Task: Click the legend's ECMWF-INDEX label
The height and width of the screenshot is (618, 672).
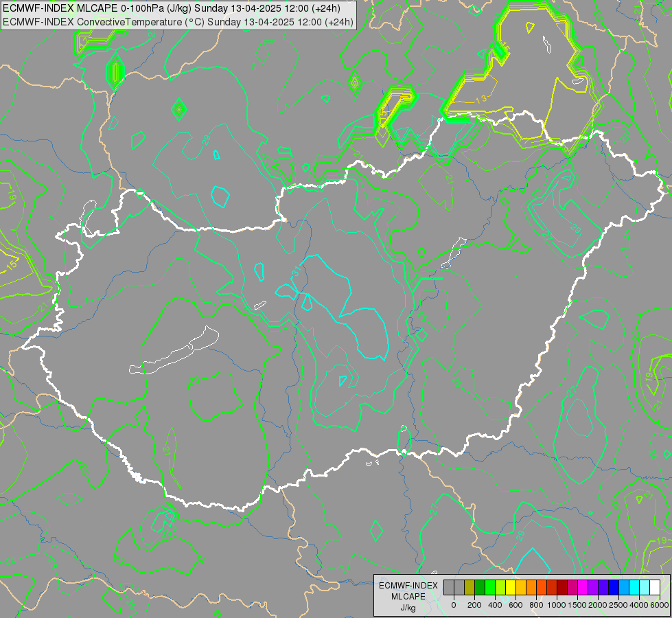Action: 408,586
